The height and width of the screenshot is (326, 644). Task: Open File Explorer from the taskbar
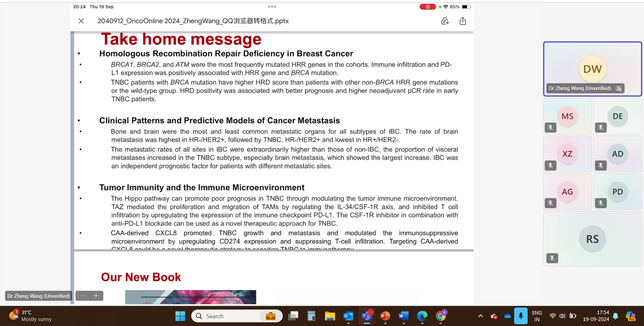330,316
